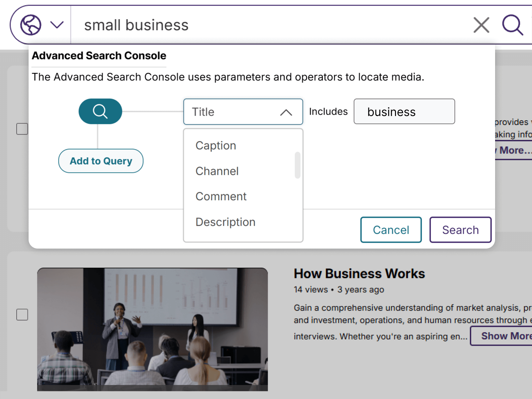Focus the 'business' value input field
This screenshot has width=532, height=399.
(404, 112)
